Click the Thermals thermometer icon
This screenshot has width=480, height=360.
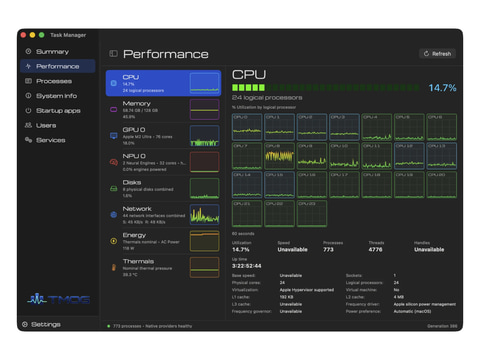click(114, 267)
